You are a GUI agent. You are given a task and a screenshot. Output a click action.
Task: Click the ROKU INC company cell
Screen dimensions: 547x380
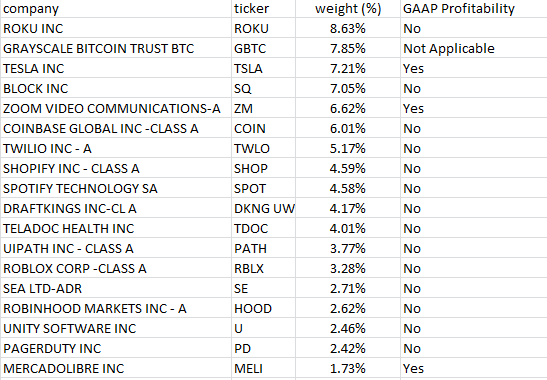pyautogui.click(x=116, y=28)
